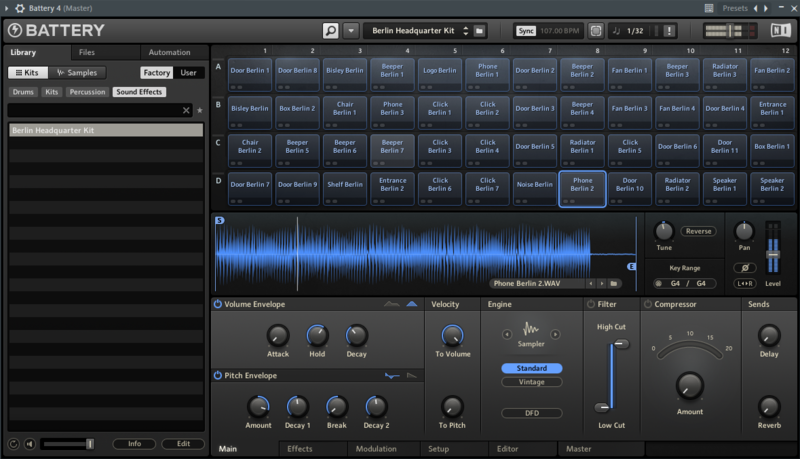Viewport: 800px width, 459px height.
Task: Select the Door Berlin 1 cell
Action: click(x=249, y=74)
